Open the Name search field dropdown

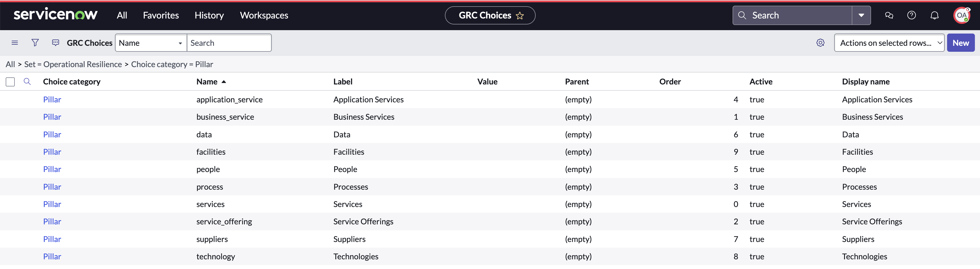151,43
